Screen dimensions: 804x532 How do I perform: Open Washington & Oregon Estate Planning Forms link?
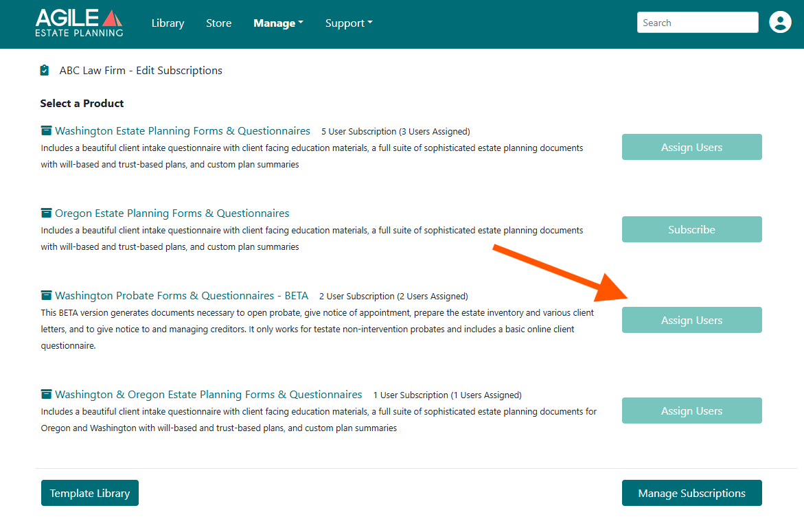click(208, 395)
